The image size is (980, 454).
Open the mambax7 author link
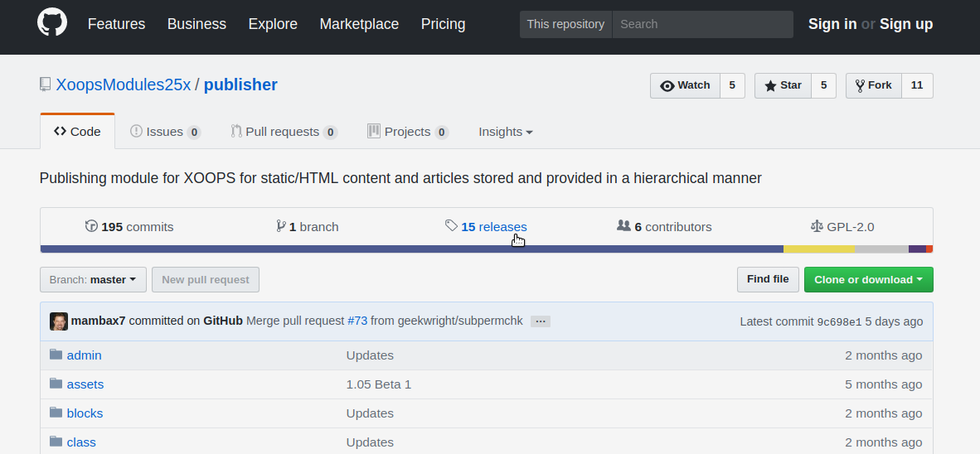(x=98, y=321)
